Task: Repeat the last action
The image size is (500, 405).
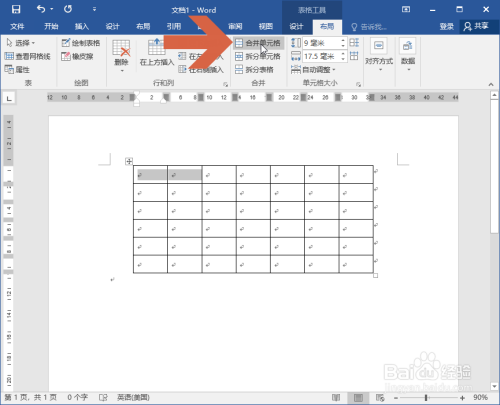Action: coord(68,9)
